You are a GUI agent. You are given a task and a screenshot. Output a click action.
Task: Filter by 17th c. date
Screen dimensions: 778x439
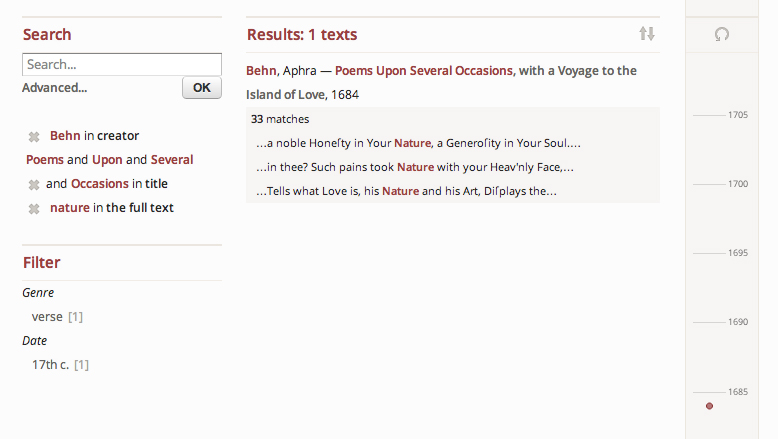[x=50, y=365]
